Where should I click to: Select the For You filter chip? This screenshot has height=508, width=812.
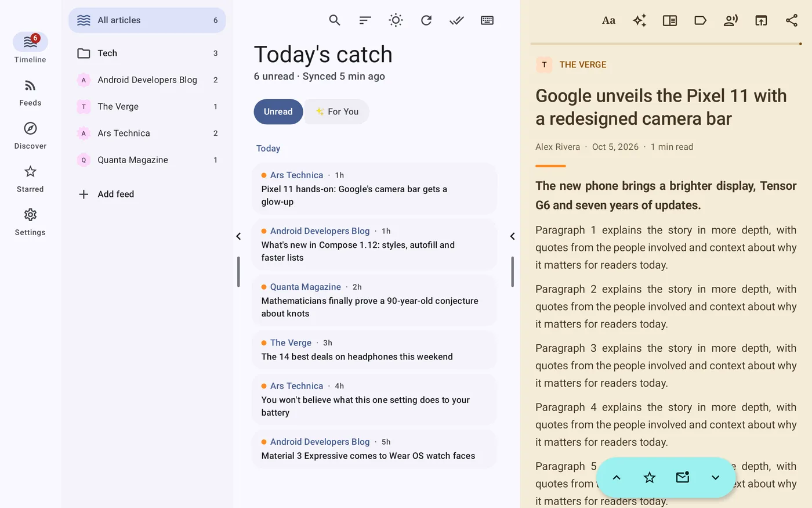(337, 111)
